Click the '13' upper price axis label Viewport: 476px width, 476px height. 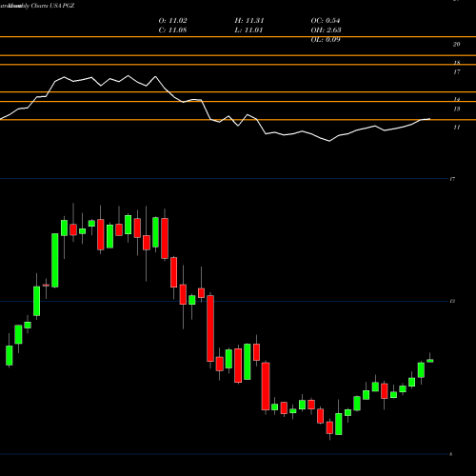(x=456, y=109)
